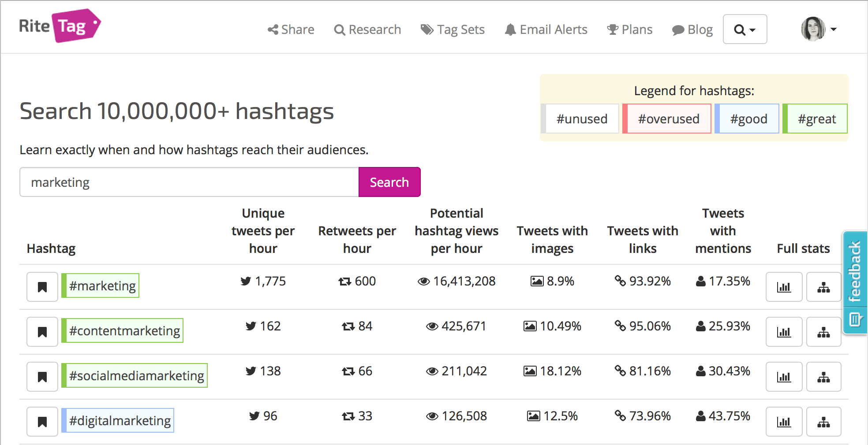Open hierarchy view for #marketing
This screenshot has height=445, width=868.
click(823, 287)
